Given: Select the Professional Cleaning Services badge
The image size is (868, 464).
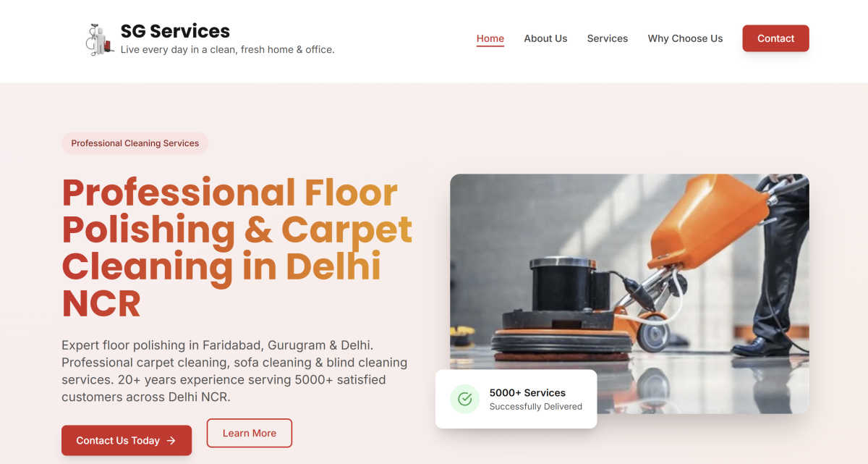Looking at the screenshot, I should (135, 143).
